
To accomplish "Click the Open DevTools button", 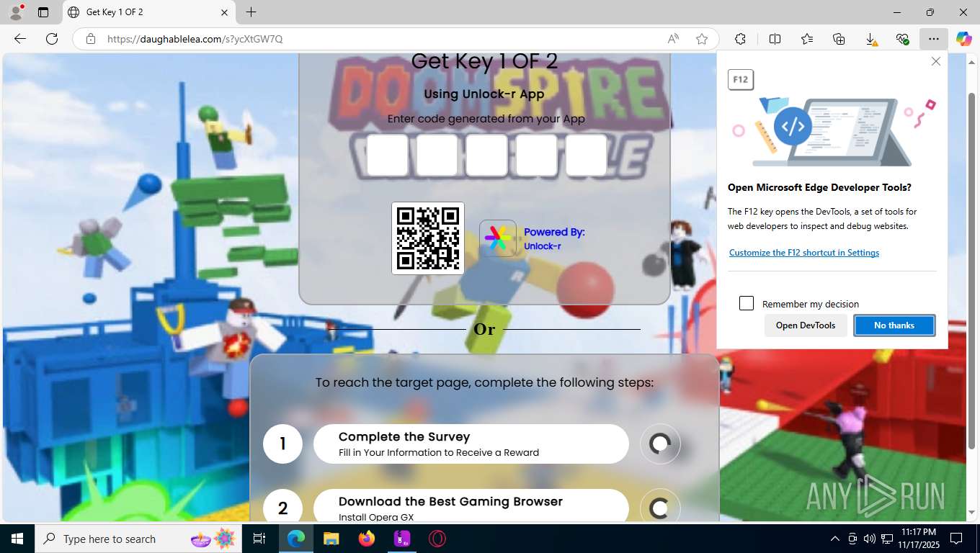I will (x=806, y=325).
